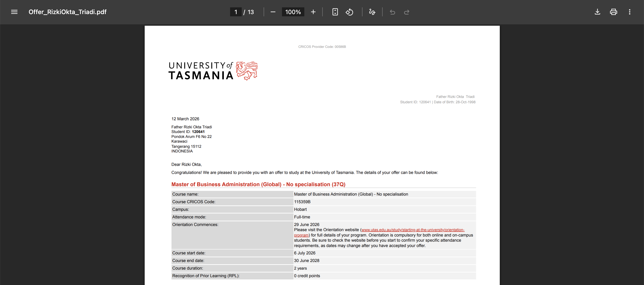
Task: Click the file name Offer_RizkiOkta_Triadi.pdf
Action: 68,12
